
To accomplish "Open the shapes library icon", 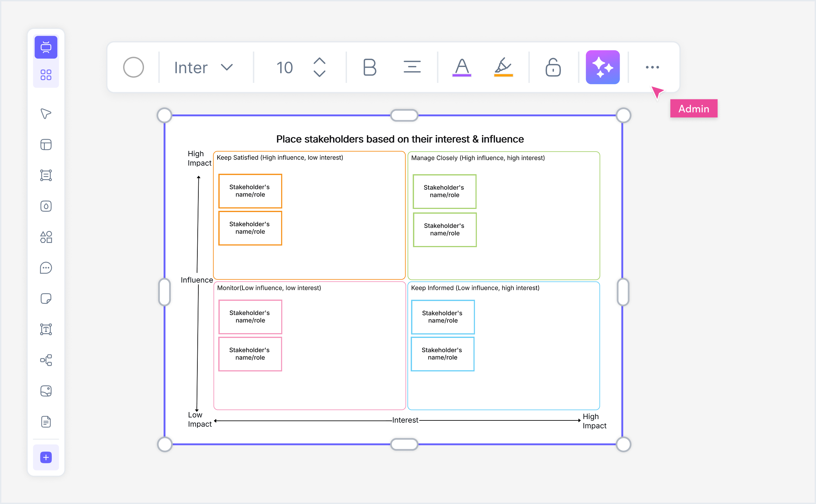I will (x=46, y=237).
